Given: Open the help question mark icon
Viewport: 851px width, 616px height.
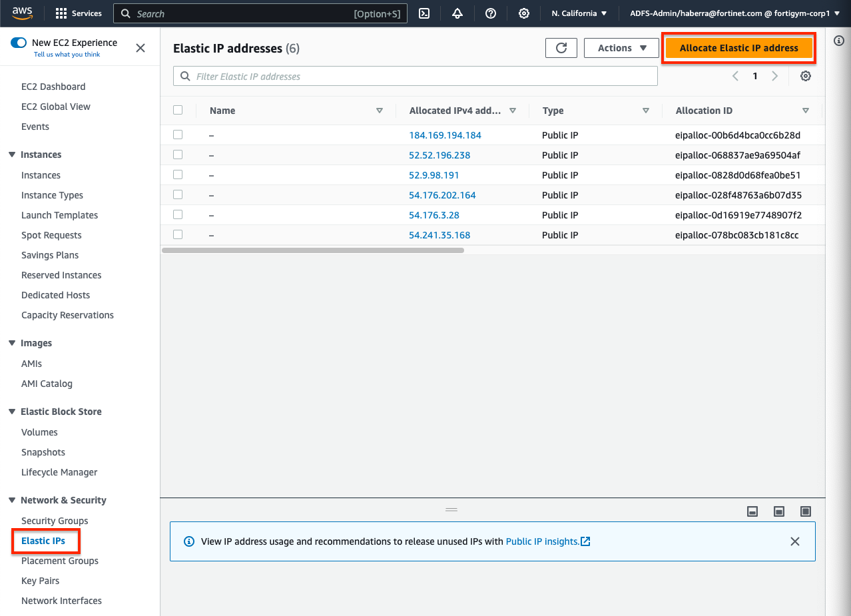Looking at the screenshot, I should click(x=491, y=13).
